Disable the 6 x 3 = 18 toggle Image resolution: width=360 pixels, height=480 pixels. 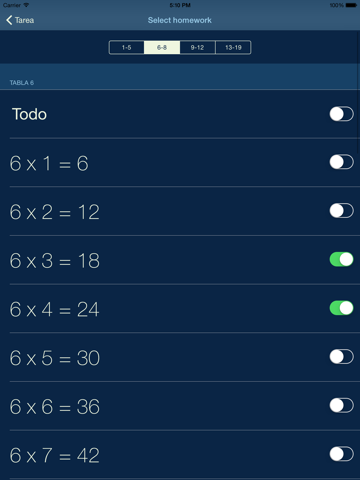[341, 259]
